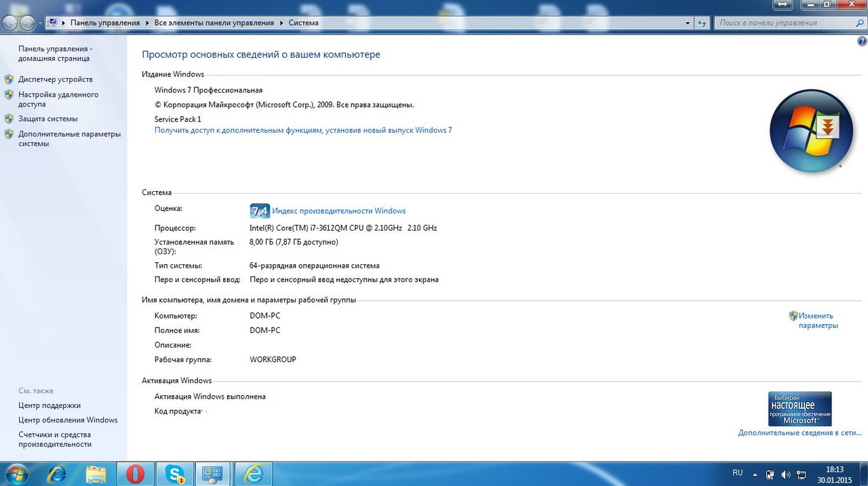The image size is (868, 486).
Task: Click the shield icon beside Change settings
Action: pos(793,316)
